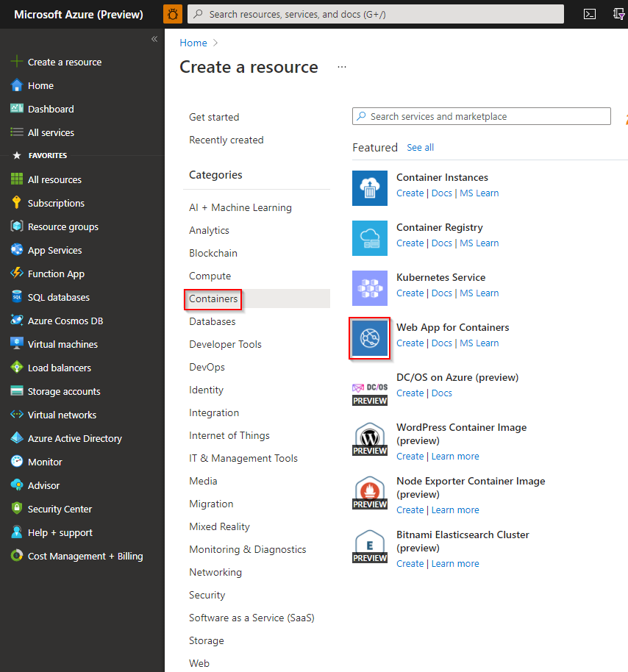Click the Container Registry icon
This screenshot has width=628, height=672.
(369, 238)
